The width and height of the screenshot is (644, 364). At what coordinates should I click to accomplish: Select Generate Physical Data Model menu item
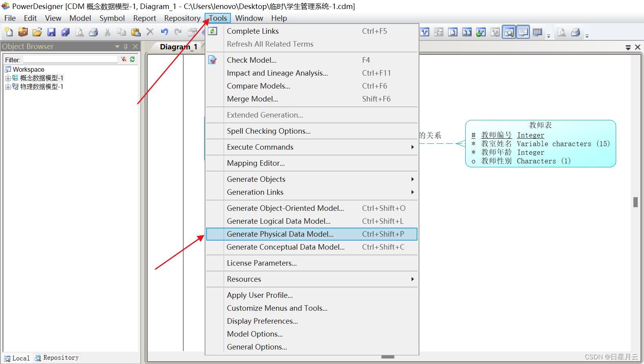click(312, 234)
